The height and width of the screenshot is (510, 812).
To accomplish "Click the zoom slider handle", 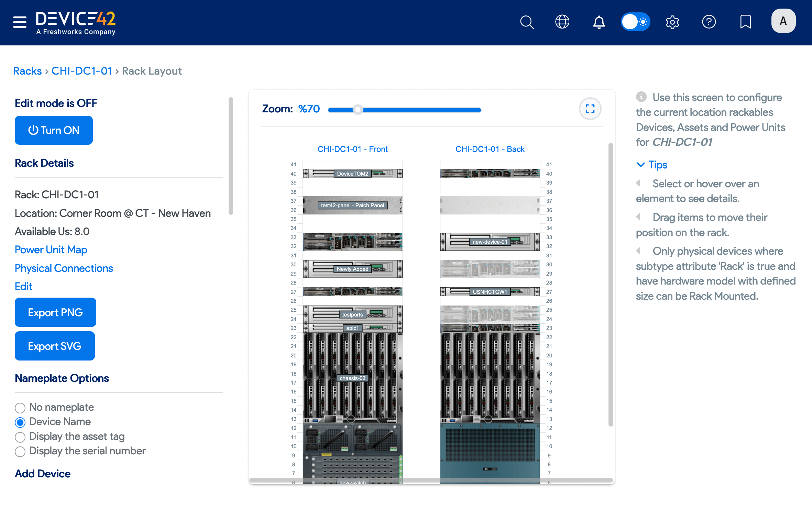I will pos(358,110).
